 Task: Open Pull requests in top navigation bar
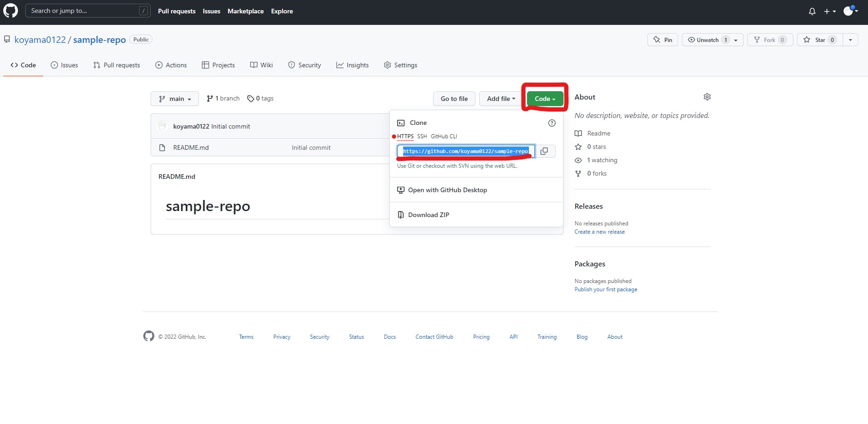click(176, 11)
